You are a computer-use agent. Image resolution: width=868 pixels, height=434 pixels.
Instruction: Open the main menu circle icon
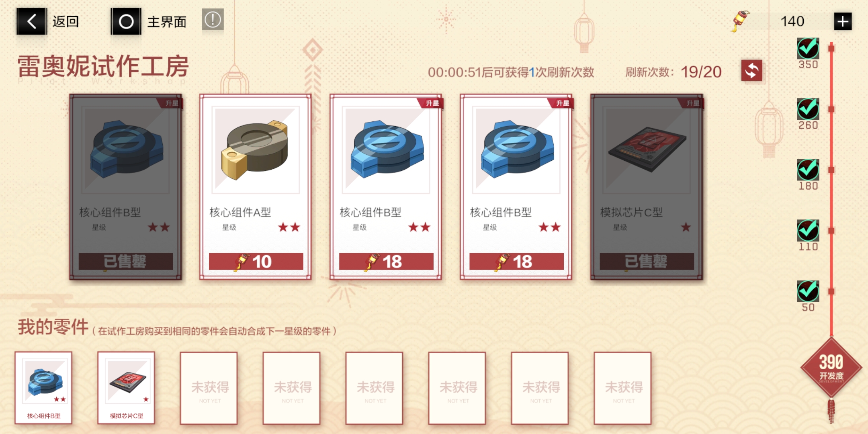tap(126, 21)
